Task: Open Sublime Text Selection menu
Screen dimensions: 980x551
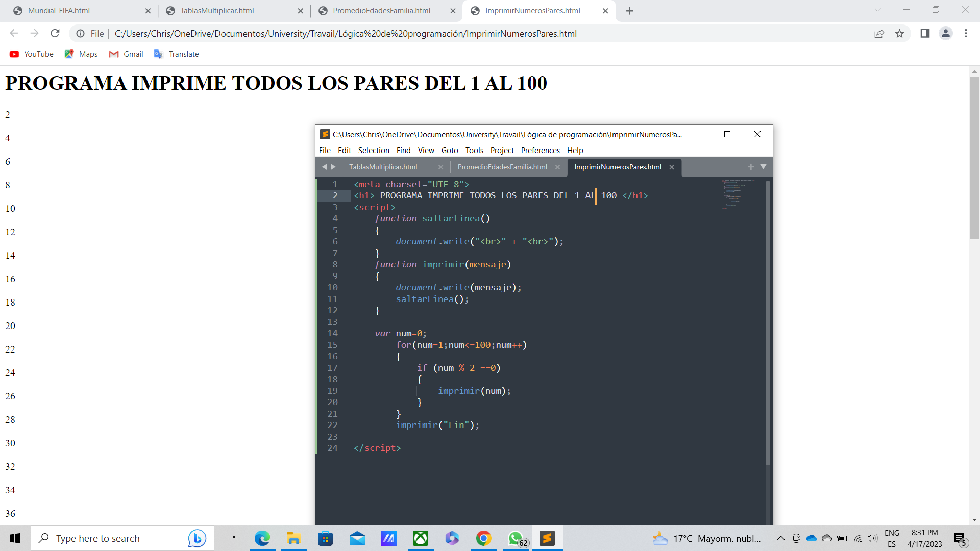Action: point(374,151)
